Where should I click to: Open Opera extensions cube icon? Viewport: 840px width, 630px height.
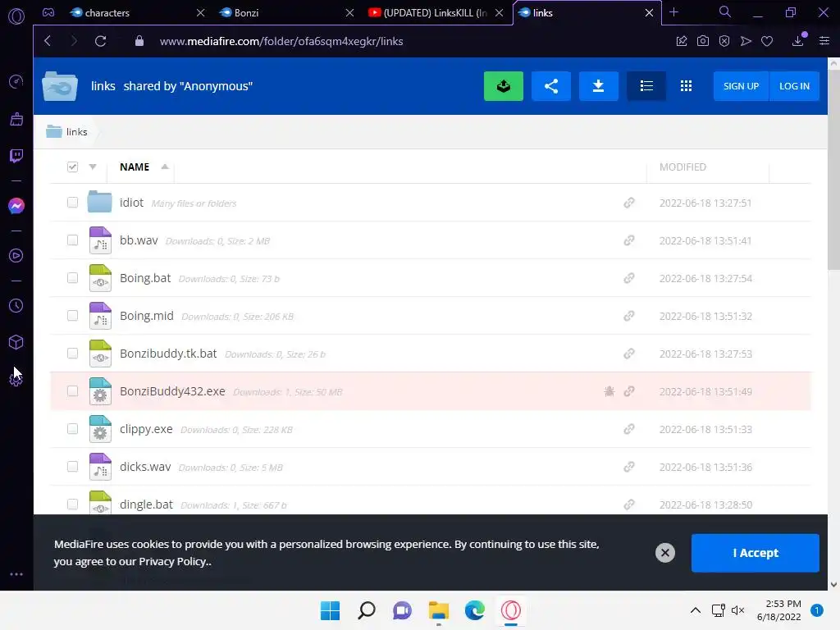[16, 342]
